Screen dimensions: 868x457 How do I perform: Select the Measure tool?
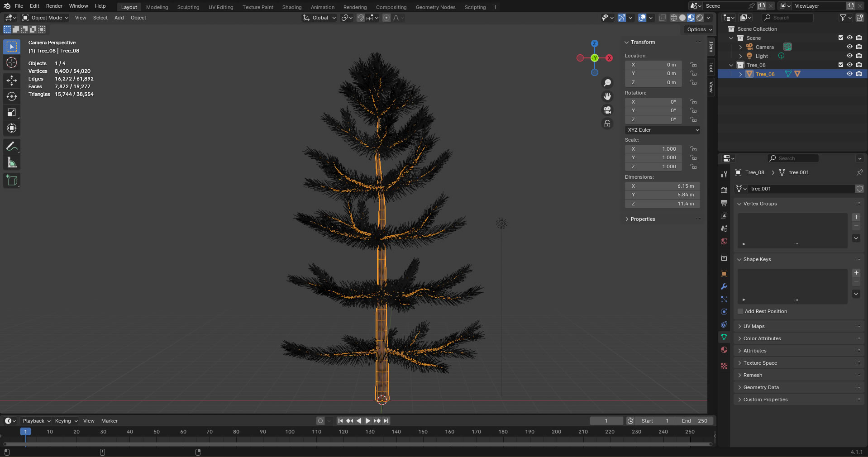(12, 162)
